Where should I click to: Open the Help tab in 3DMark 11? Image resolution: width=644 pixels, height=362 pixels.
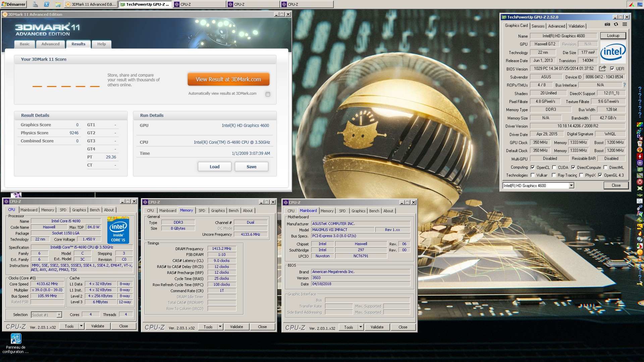[x=101, y=44]
